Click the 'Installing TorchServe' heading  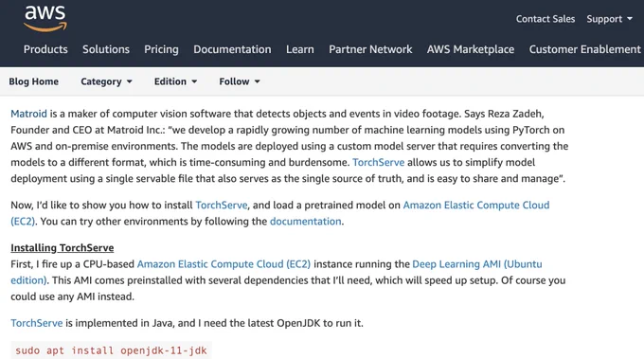pos(62,247)
